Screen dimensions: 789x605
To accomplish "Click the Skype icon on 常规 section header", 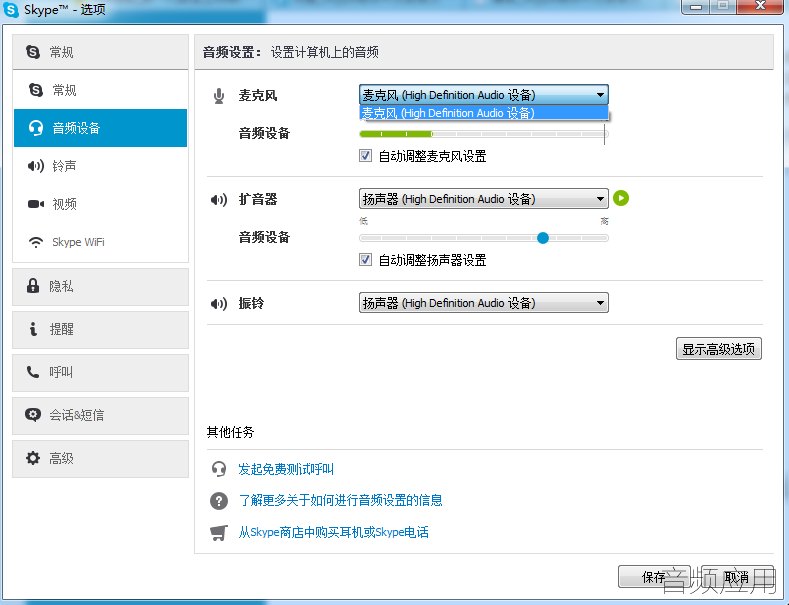I will pyautogui.click(x=33, y=52).
